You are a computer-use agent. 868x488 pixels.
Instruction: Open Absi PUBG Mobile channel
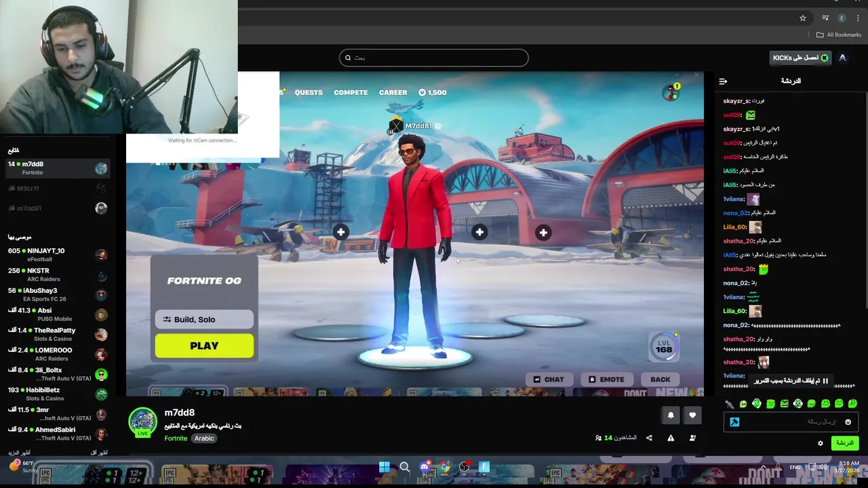tap(58, 314)
